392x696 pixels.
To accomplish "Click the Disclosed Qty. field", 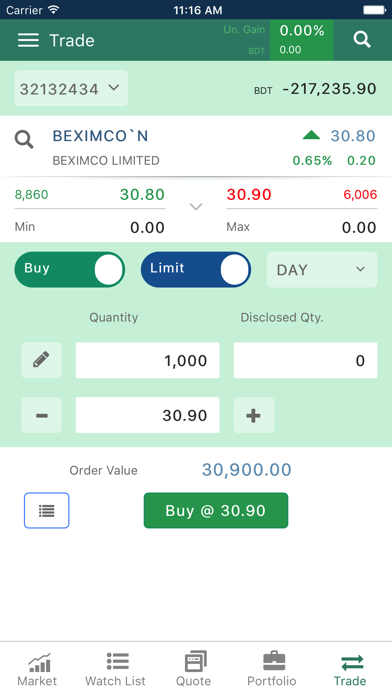I will point(305,360).
